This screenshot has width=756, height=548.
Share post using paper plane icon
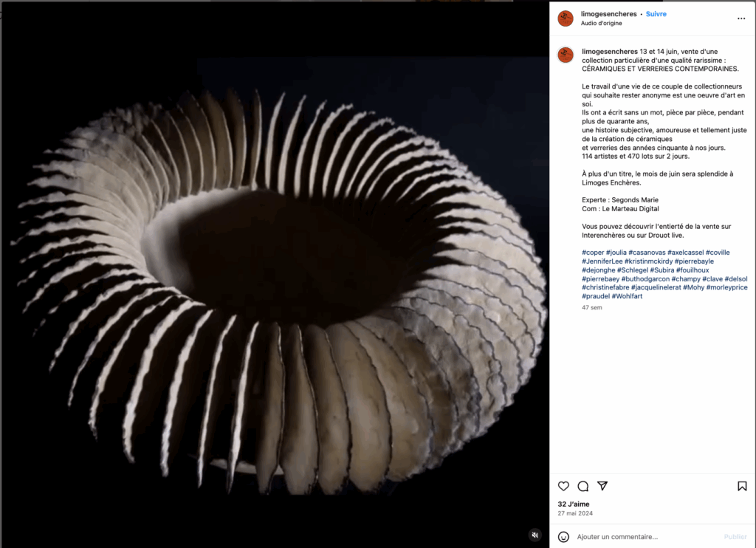602,486
